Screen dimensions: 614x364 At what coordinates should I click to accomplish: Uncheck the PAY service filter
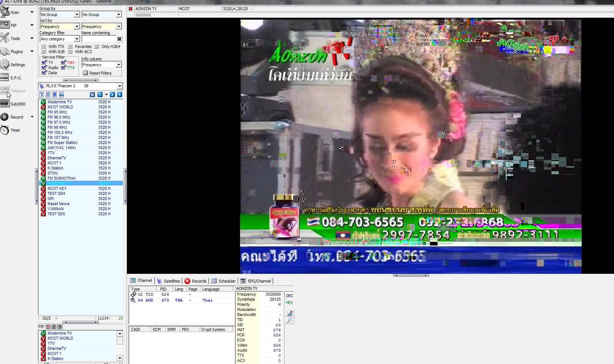(64, 63)
